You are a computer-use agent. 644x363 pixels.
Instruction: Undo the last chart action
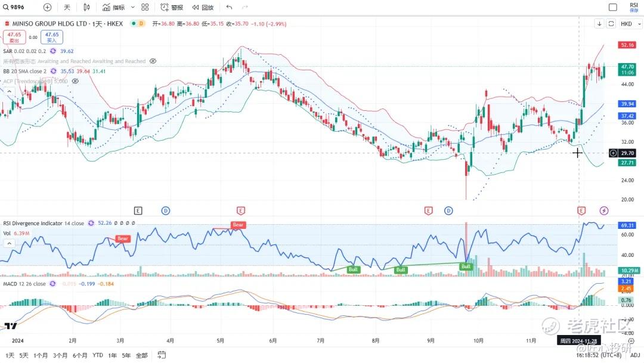[229, 7]
